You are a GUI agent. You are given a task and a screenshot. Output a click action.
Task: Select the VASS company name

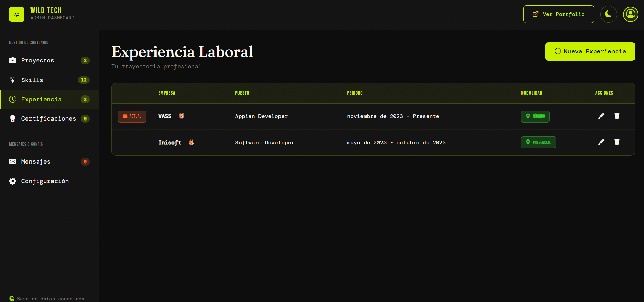[x=165, y=116]
